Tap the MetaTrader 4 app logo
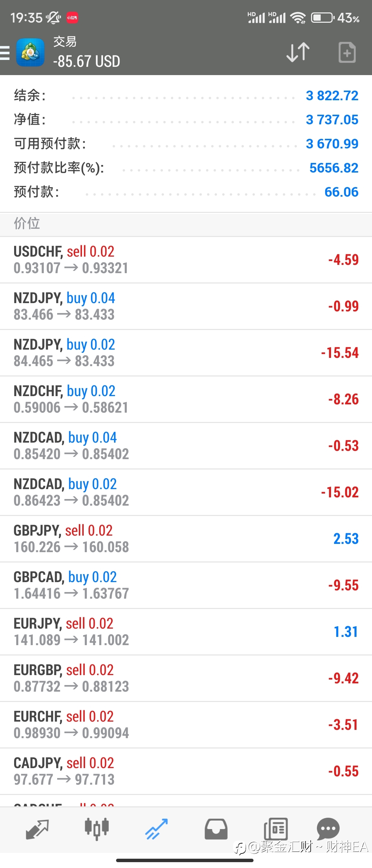Viewport: 372px width, 868px height. tap(30, 52)
